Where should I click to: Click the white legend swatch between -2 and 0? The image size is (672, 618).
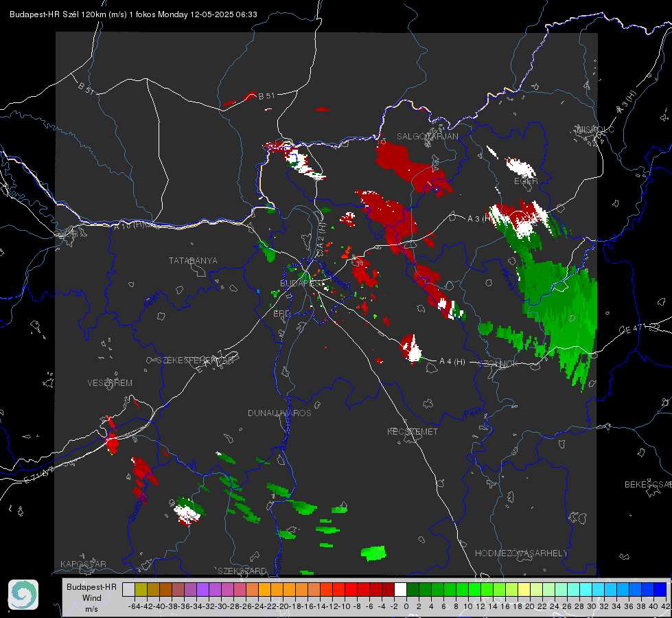click(x=400, y=590)
